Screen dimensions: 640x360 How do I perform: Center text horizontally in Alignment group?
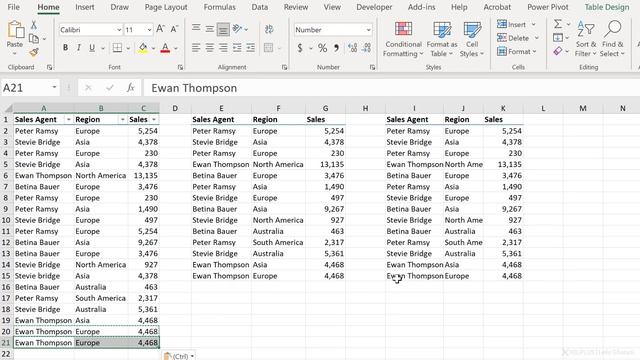coord(210,48)
